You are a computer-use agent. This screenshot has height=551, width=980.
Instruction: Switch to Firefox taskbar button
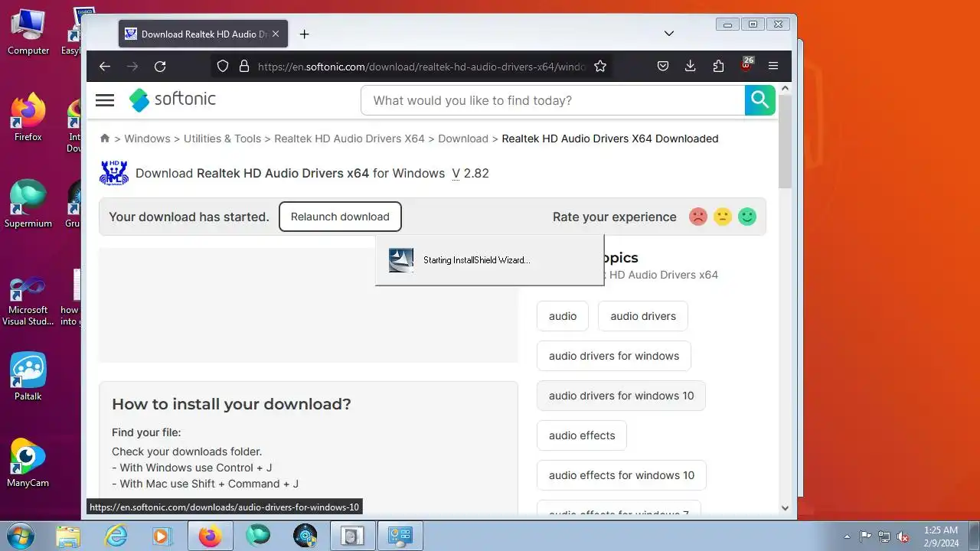point(210,536)
